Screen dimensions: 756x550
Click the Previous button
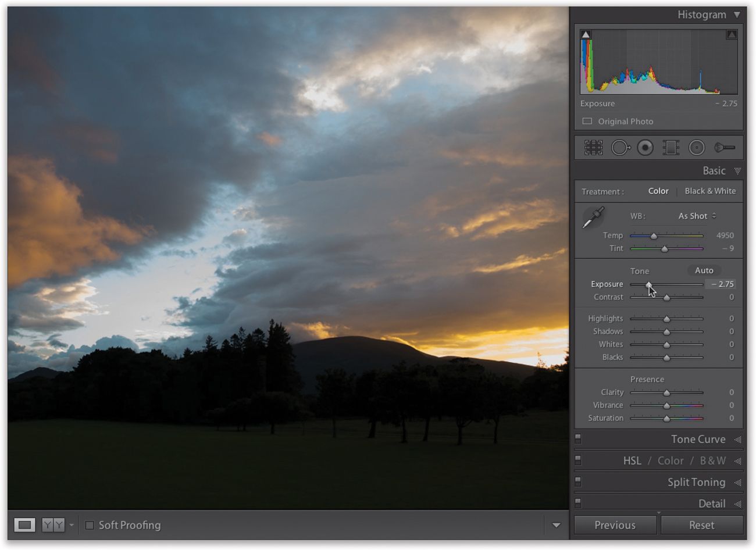(x=615, y=526)
